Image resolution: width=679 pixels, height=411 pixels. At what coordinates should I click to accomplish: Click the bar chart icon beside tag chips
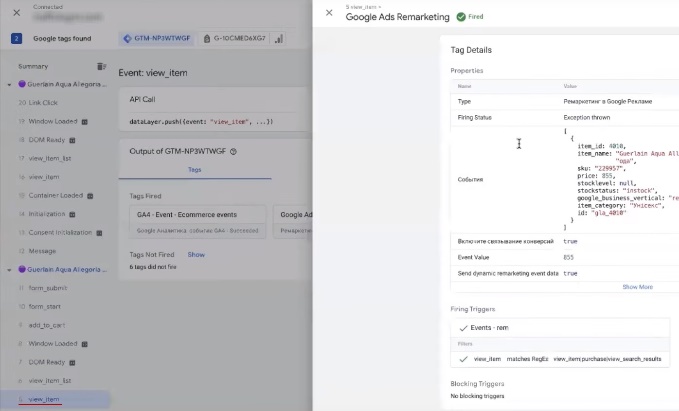tap(278, 39)
